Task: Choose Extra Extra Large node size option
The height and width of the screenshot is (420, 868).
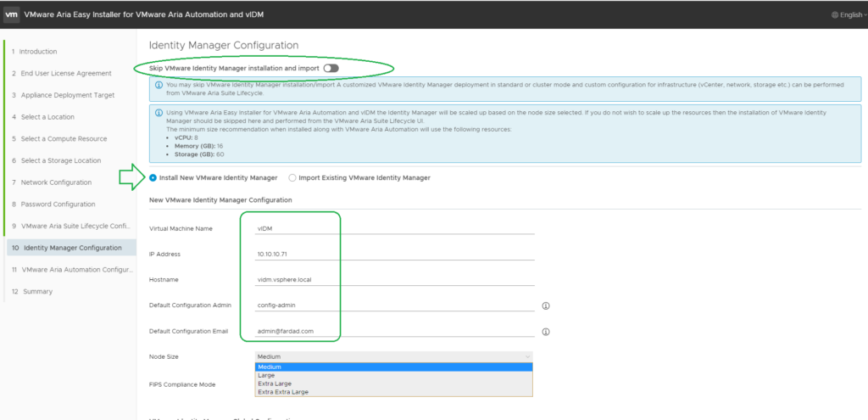Action: pos(393,392)
